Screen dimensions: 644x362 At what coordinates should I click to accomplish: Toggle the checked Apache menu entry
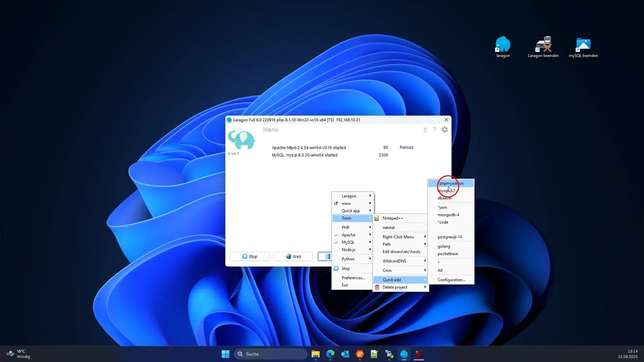click(x=348, y=235)
